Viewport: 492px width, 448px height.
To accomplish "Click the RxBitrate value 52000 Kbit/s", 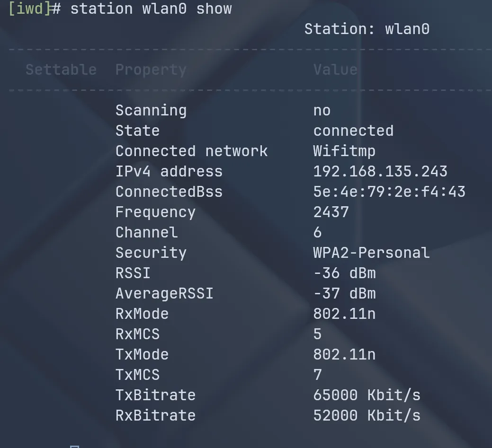I will 367,415.
